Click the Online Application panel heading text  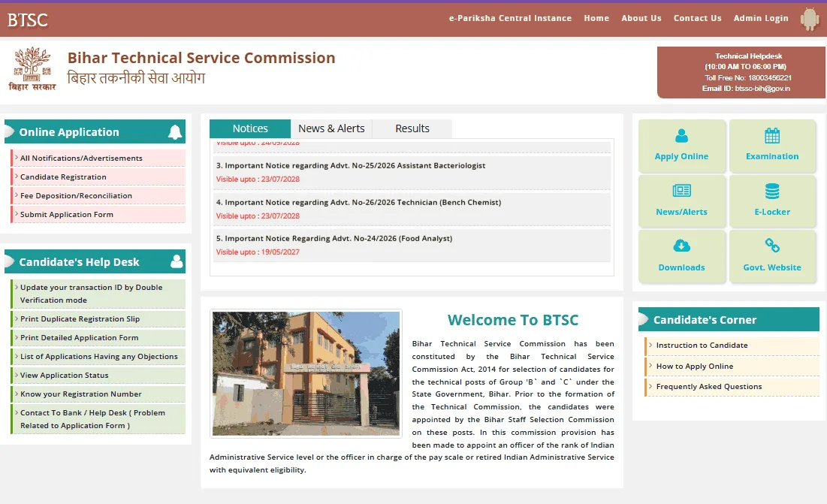[x=69, y=132]
